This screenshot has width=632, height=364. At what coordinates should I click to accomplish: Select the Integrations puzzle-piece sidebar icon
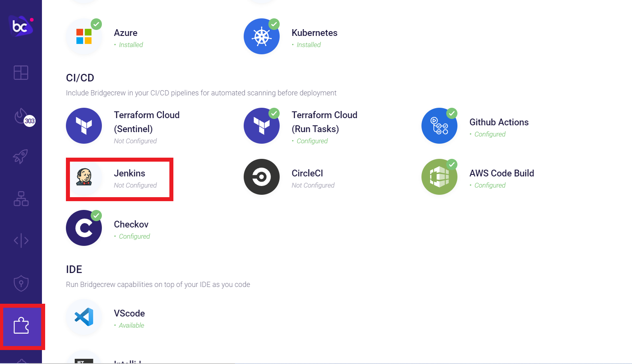pyautogui.click(x=22, y=326)
